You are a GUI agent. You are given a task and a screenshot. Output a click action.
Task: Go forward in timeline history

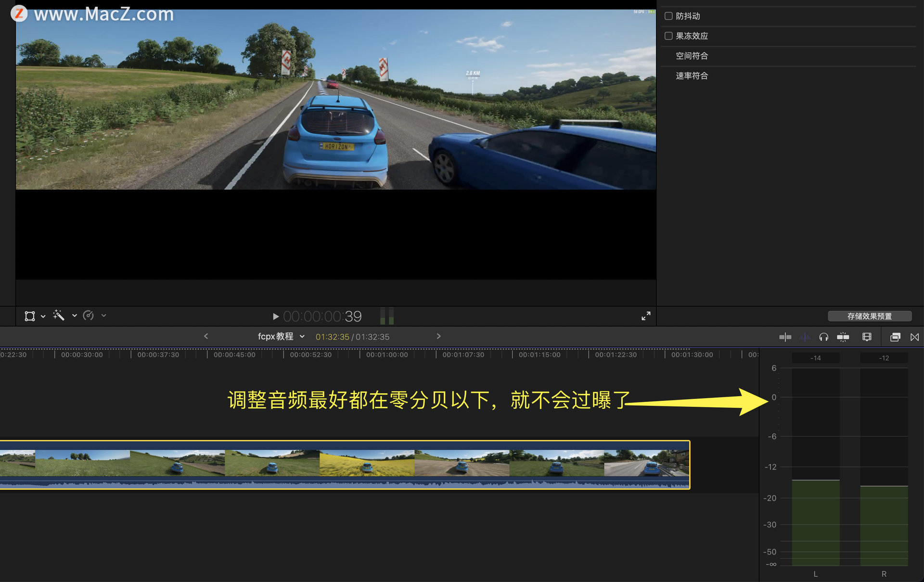(438, 336)
